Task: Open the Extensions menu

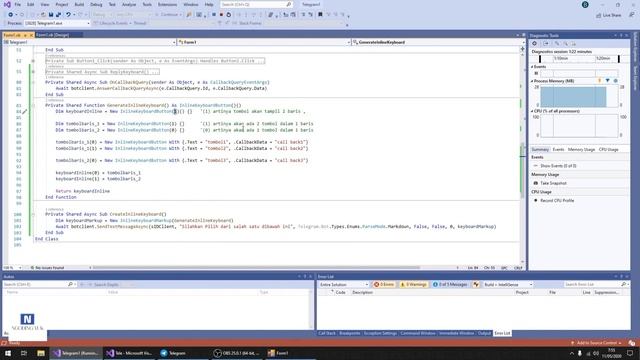Action: (167, 4)
